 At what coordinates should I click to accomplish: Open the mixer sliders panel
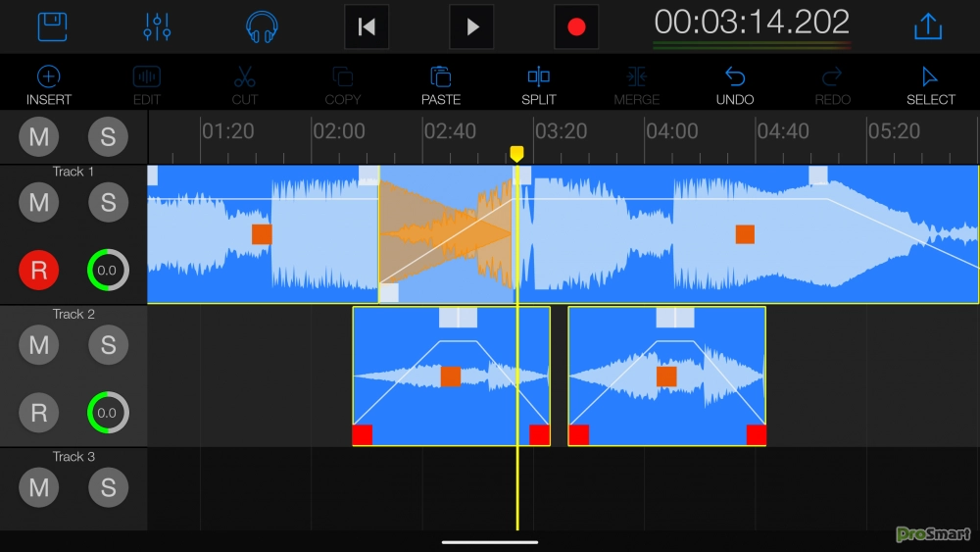(x=157, y=26)
